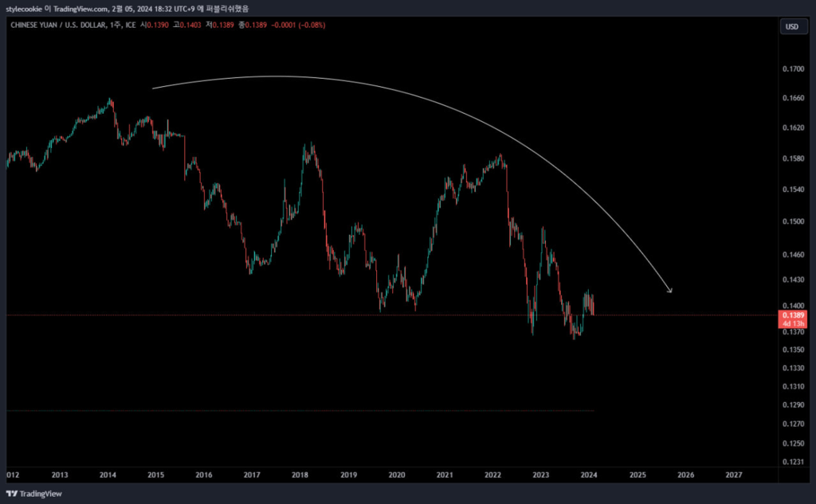Viewport: 816px width, 504px height.
Task: Click the 2022 year label on time axis
Action: [x=492, y=475]
